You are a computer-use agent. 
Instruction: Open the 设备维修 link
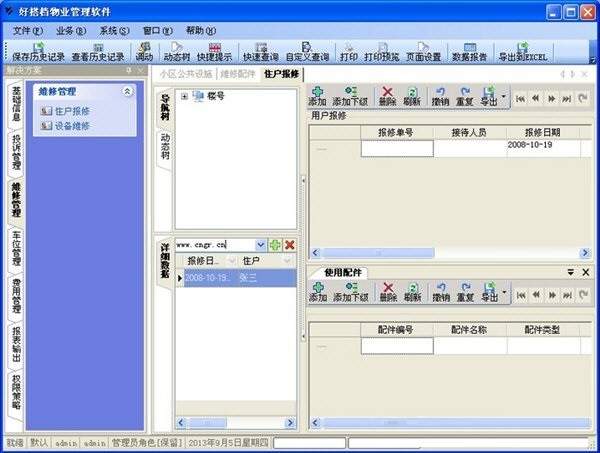tap(72, 126)
